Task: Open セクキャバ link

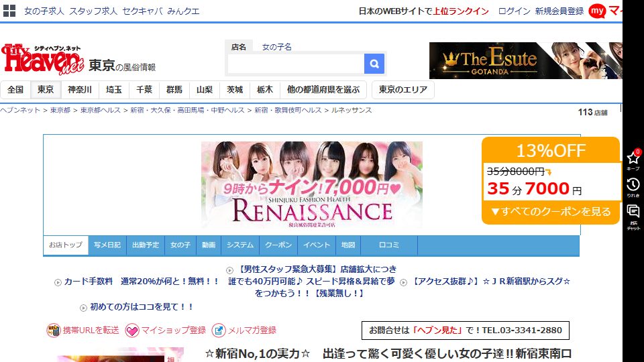Action: (x=142, y=11)
